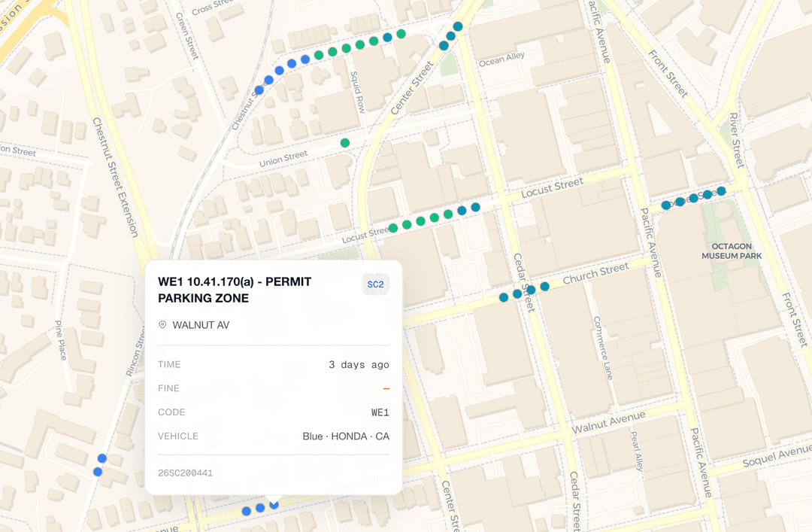The image size is (812, 532).
Task: Click the WE1 code value in the popup
Action: pos(380,412)
